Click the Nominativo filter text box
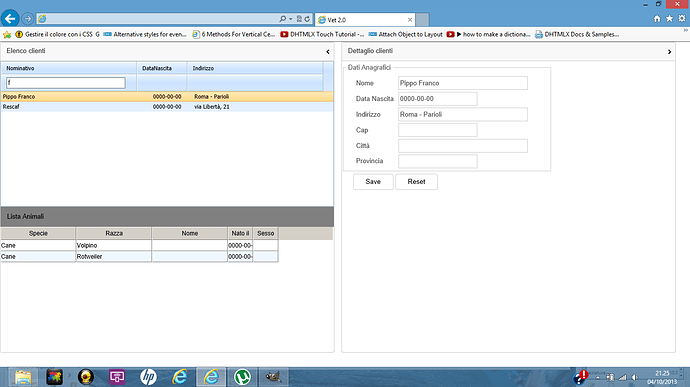 click(x=66, y=83)
